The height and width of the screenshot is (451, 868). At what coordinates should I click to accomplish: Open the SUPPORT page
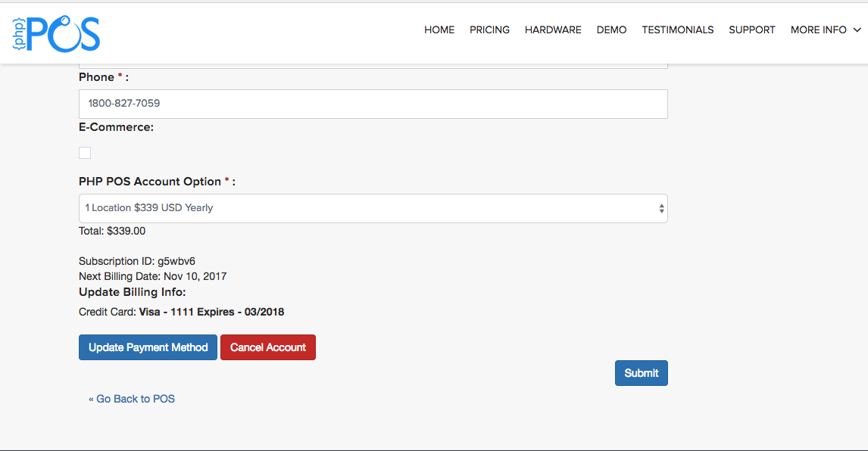point(751,30)
